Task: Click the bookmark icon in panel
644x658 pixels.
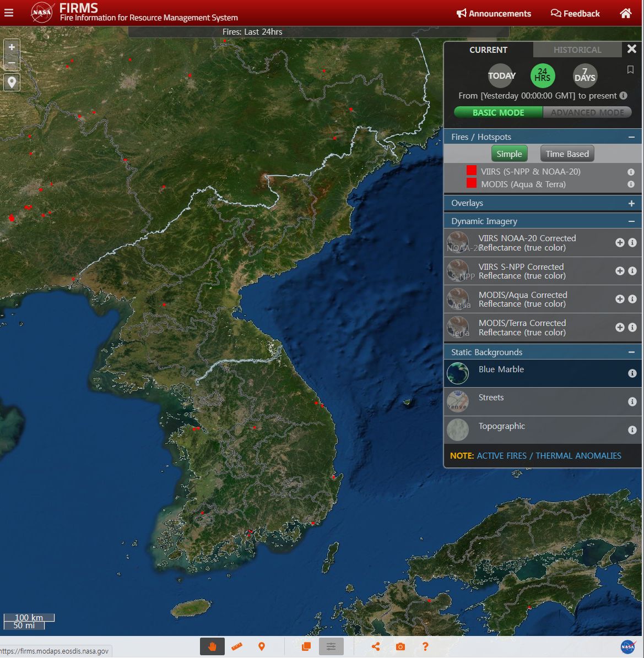Action: click(630, 70)
